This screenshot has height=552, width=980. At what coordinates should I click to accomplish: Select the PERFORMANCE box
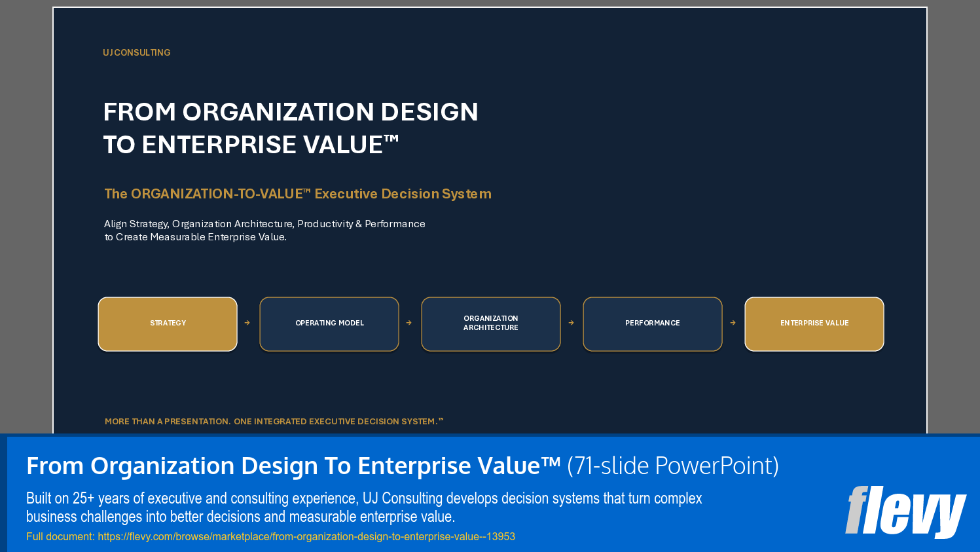click(x=653, y=324)
